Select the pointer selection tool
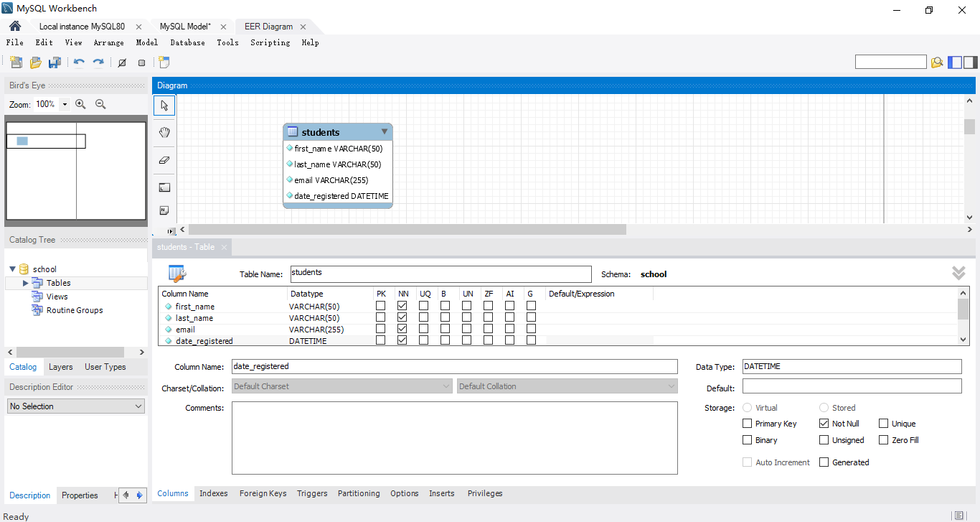Image resolution: width=980 pixels, height=522 pixels. coord(164,106)
